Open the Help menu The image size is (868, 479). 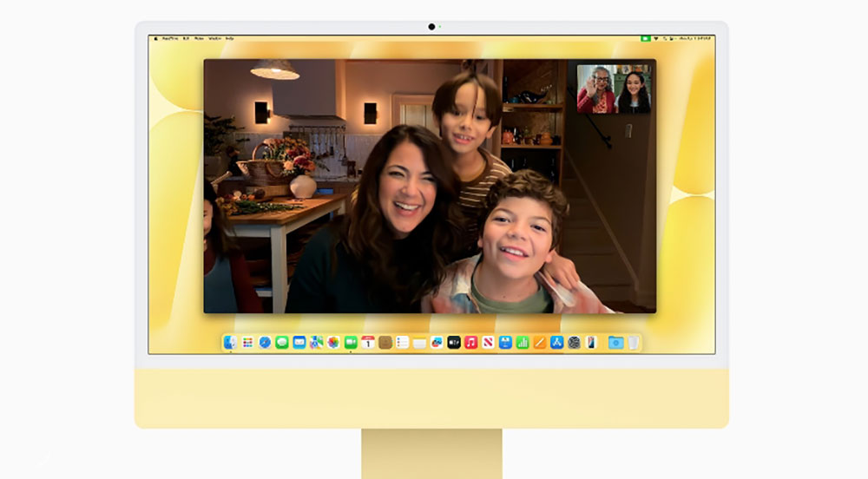[230, 39]
